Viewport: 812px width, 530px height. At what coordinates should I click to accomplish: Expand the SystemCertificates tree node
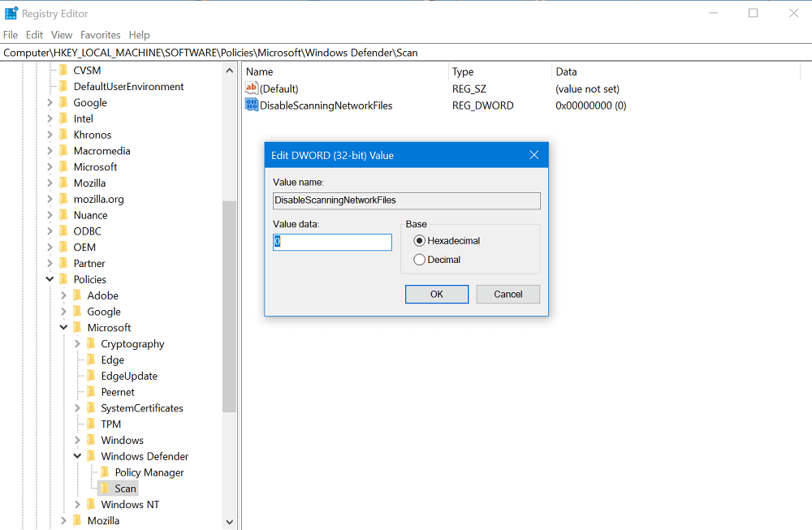tap(77, 408)
